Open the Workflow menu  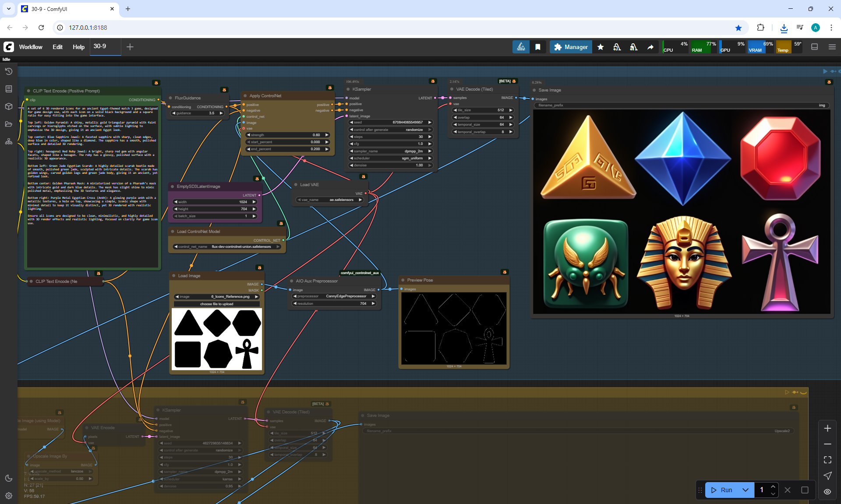(x=31, y=47)
